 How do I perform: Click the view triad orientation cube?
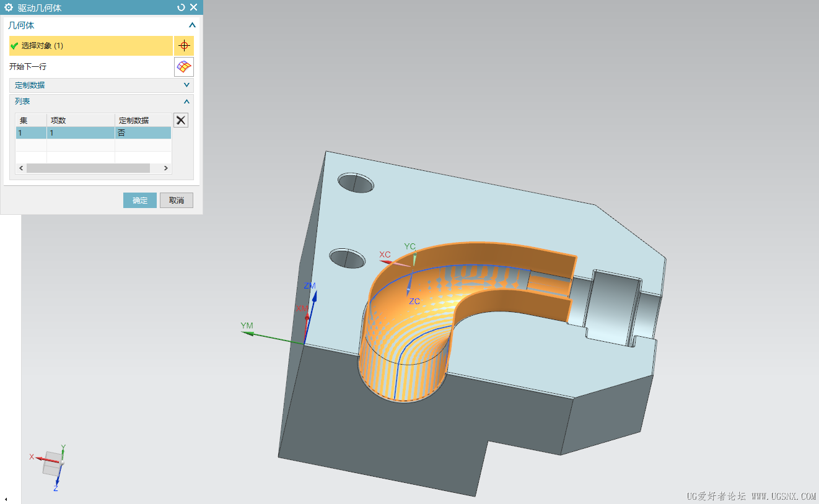51,463
